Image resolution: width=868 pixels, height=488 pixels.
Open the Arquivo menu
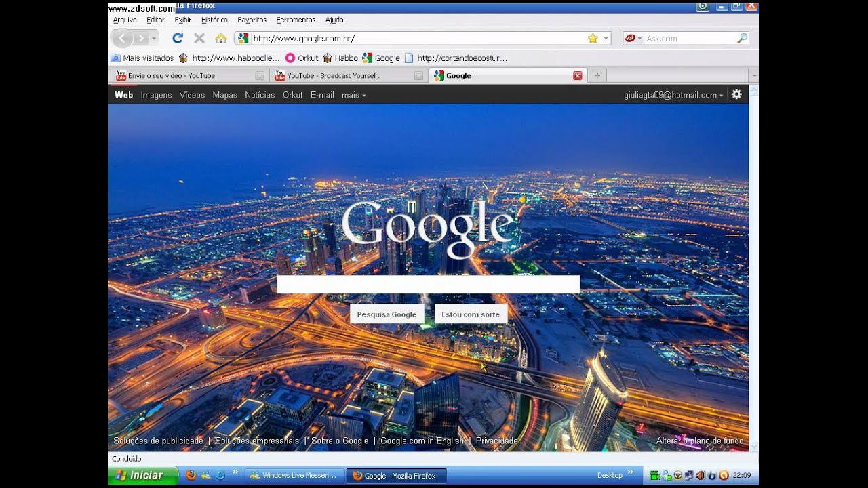[x=125, y=20]
